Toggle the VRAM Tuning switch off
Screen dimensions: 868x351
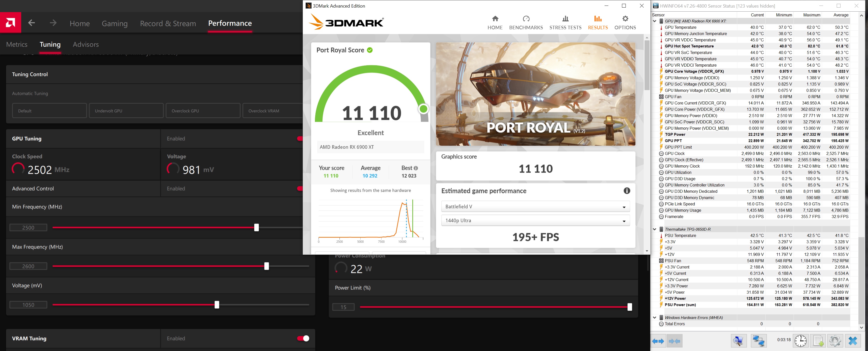tap(303, 338)
